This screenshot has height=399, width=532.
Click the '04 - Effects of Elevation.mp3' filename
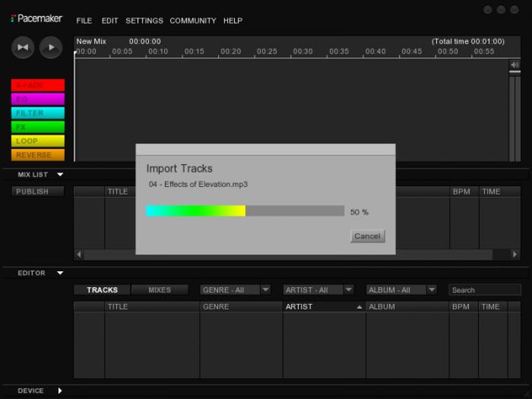coord(198,184)
